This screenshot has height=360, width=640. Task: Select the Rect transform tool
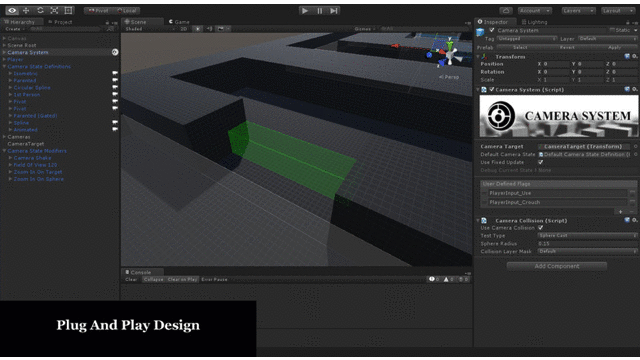coord(68,11)
